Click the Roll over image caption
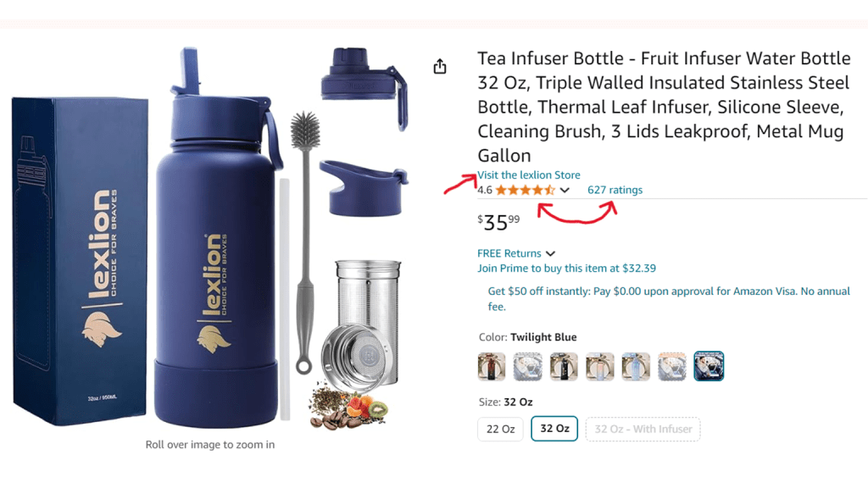 (x=209, y=445)
